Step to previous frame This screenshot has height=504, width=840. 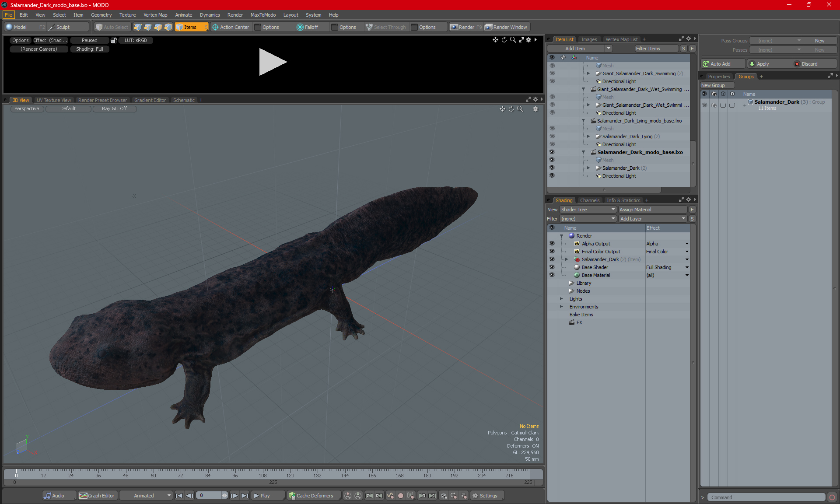pos(189,496)
